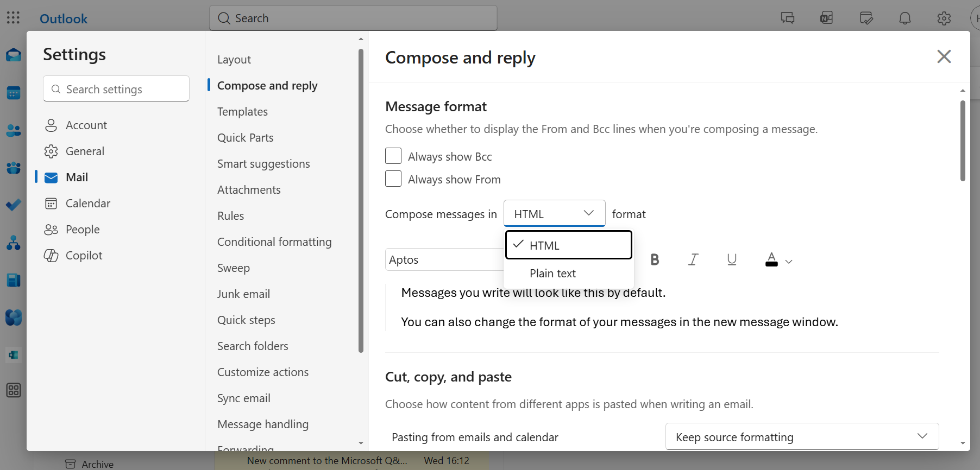Viewport: 980px width, 470px height.
Task: Open the People app in left rail
Action: [x=14, y=130]
